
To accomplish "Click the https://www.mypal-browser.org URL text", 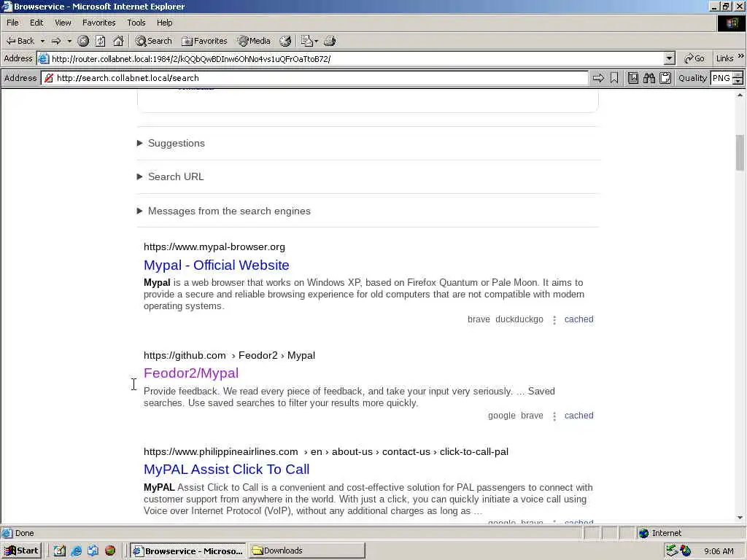I will click(214, 247).
